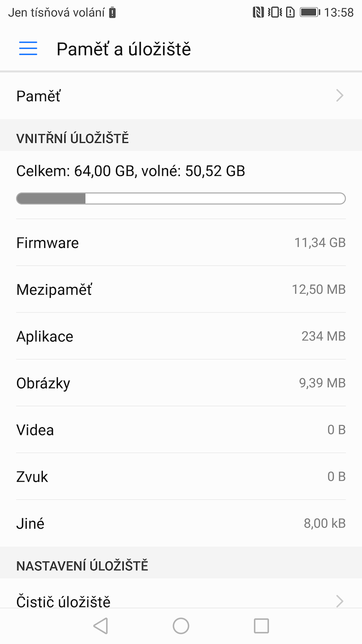Open Recent apps square button

click(261, 626)
